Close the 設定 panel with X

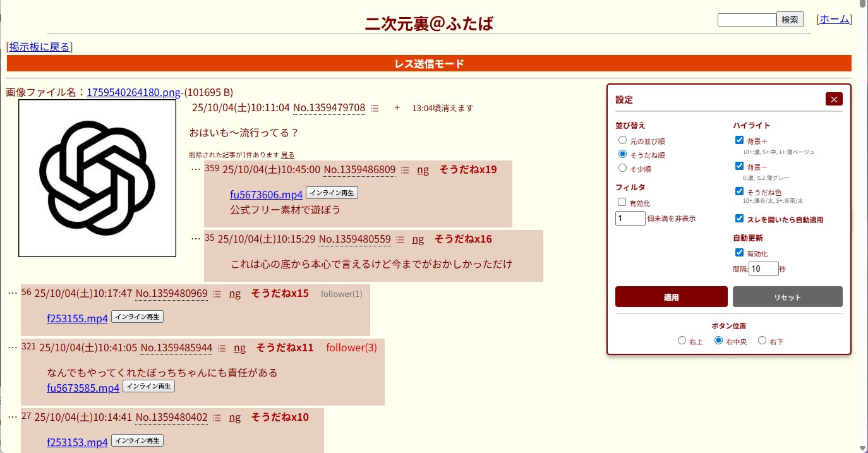834,99
